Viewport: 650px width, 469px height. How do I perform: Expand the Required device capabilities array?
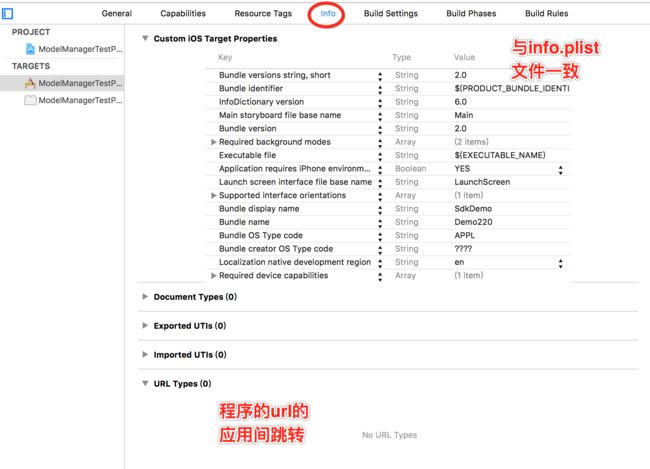click(213, 275)
